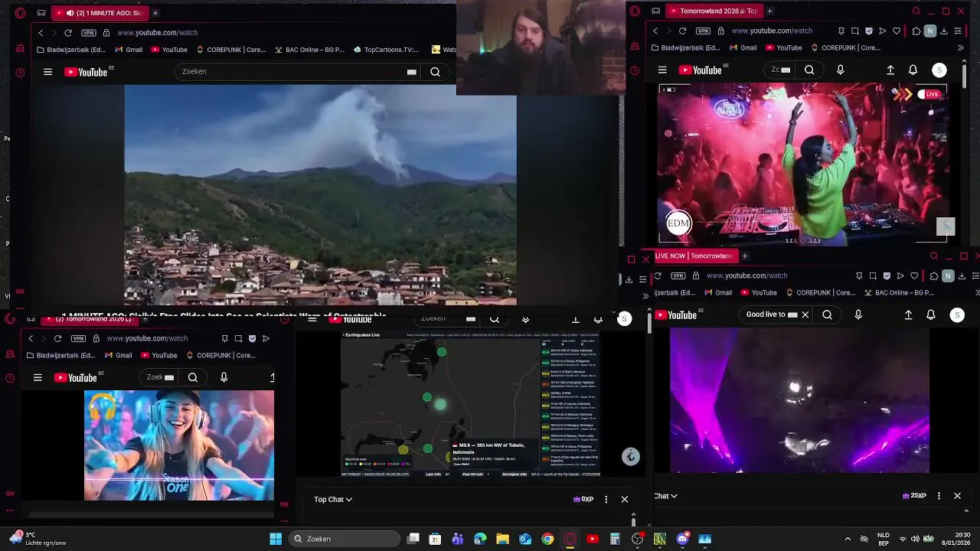Toggle ad blocker shield in 'LIVE NOW' window
The width and height of the screenshot is (980, 551).
pyautogui.click(x=887, y=276)
